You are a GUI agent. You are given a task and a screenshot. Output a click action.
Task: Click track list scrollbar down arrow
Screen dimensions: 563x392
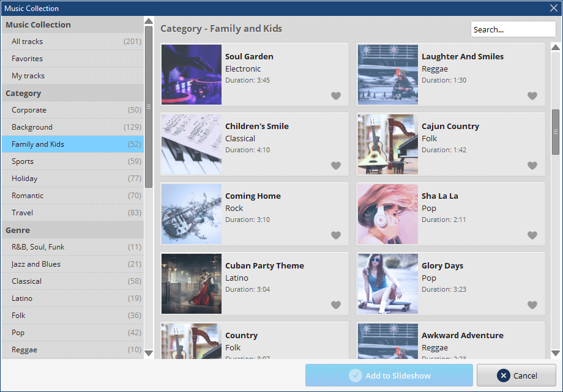(x=556, y=353)
